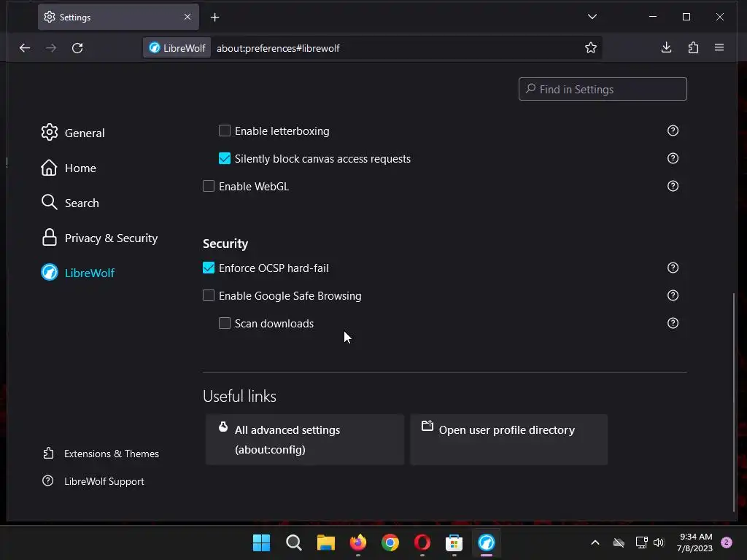747x560 pixels.
Task: Open Microsoft Store from taskbar
Action: (454, 542)
